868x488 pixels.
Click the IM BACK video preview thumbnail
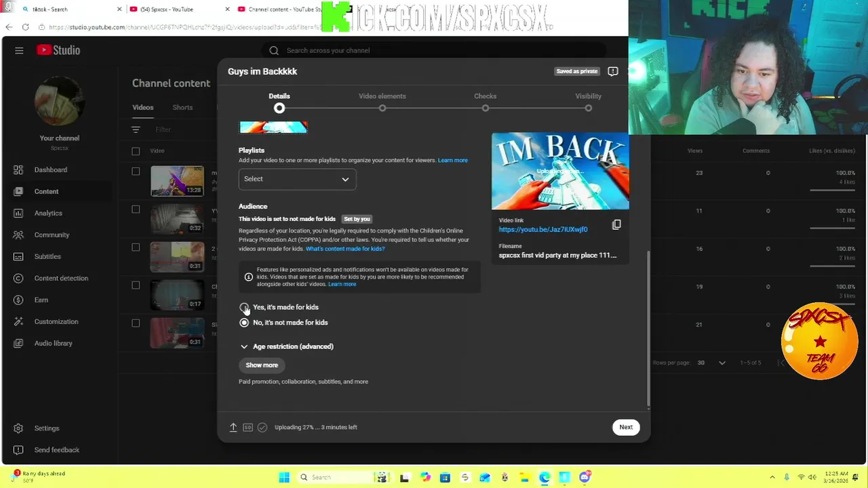point(560,171)
